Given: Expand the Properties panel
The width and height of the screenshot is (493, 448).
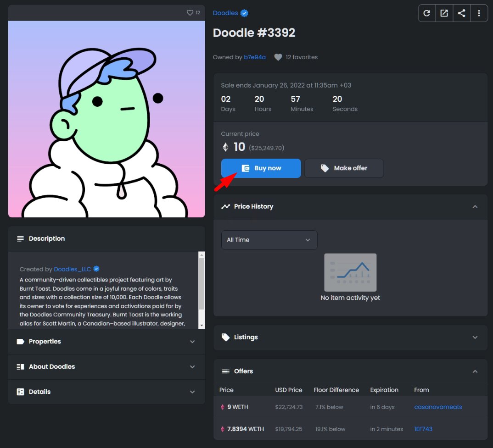Looking at the screenshot, I should tap(192, 342).
